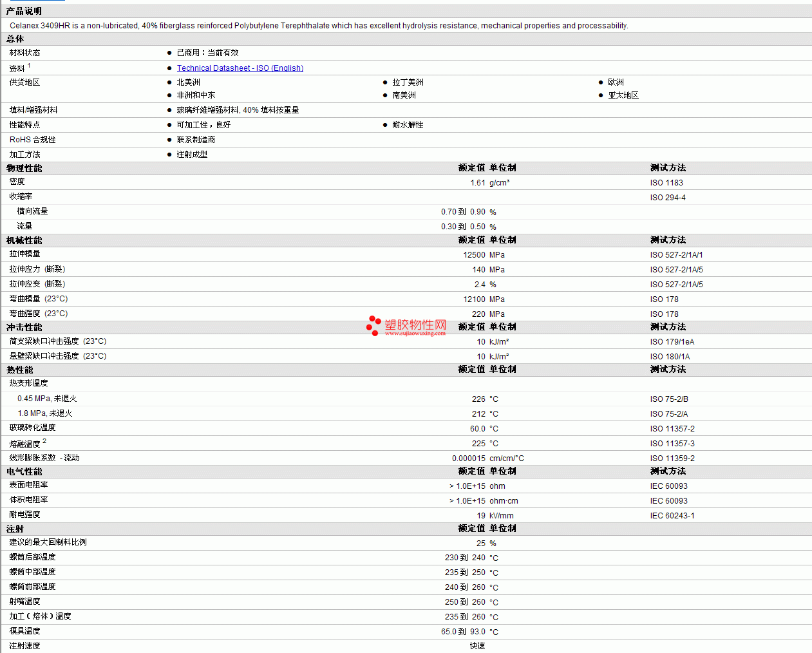Click the ISO 1183 test method
Image resolution: width=812 pixels, height=653 pixels.
tap(666, 183)
